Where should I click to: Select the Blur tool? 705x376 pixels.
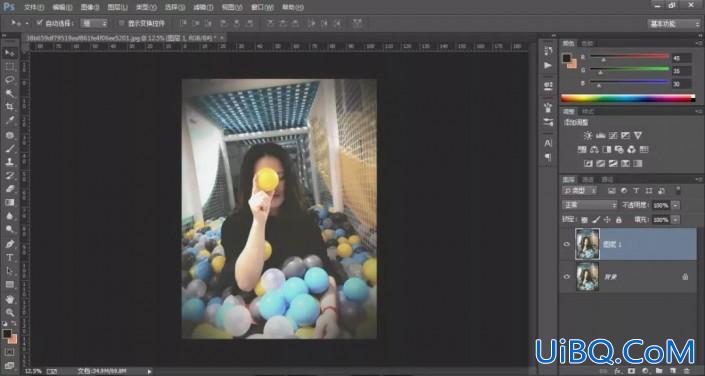9,216
